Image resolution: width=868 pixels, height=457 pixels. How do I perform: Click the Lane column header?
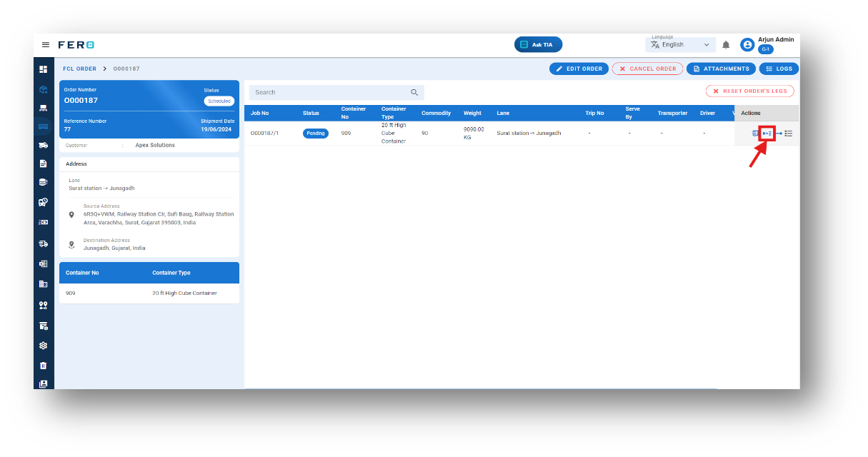(x=503, y=113)
